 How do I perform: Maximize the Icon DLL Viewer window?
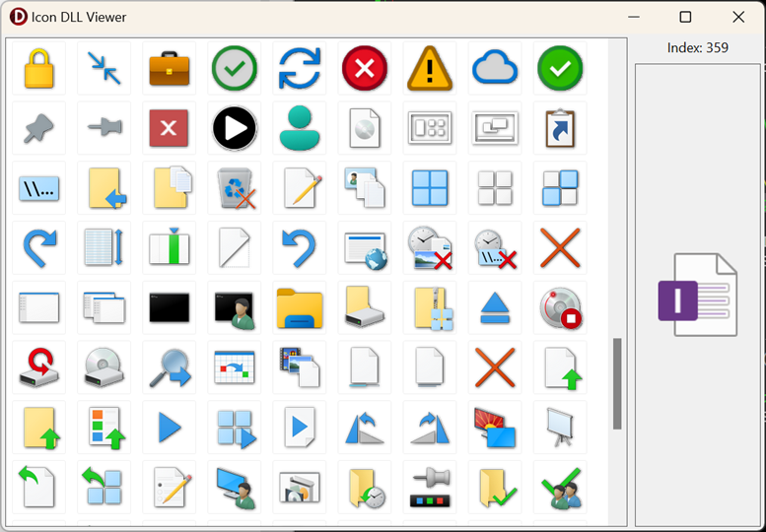[685, 17]
